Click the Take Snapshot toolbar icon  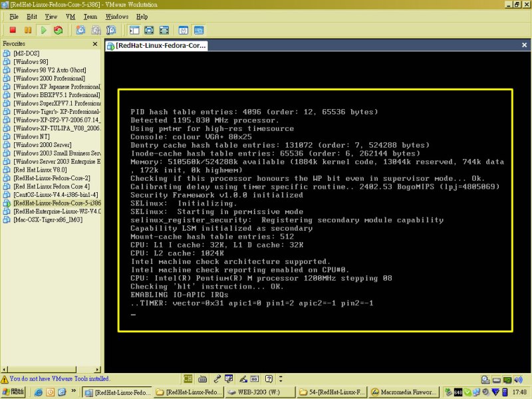tap(80, 30)
